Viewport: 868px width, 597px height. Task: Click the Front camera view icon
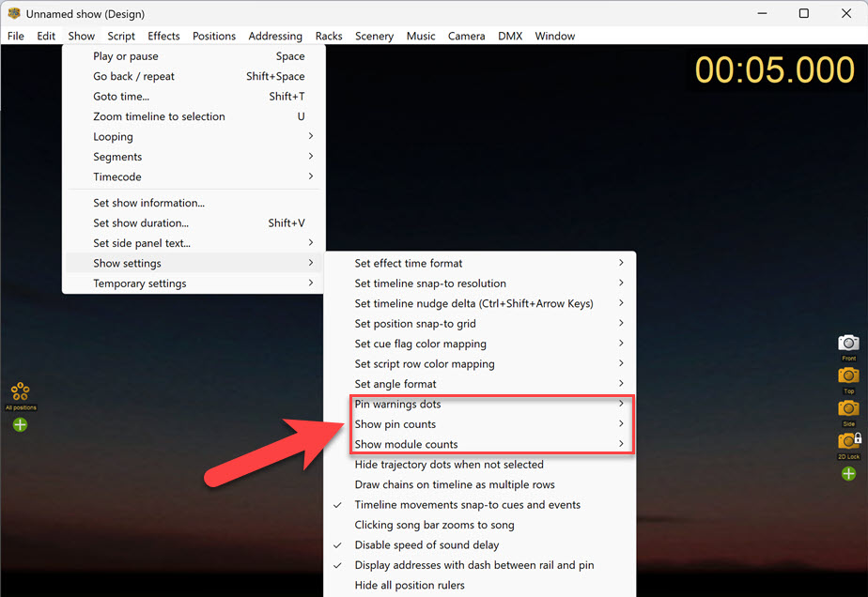click(848, 343)
